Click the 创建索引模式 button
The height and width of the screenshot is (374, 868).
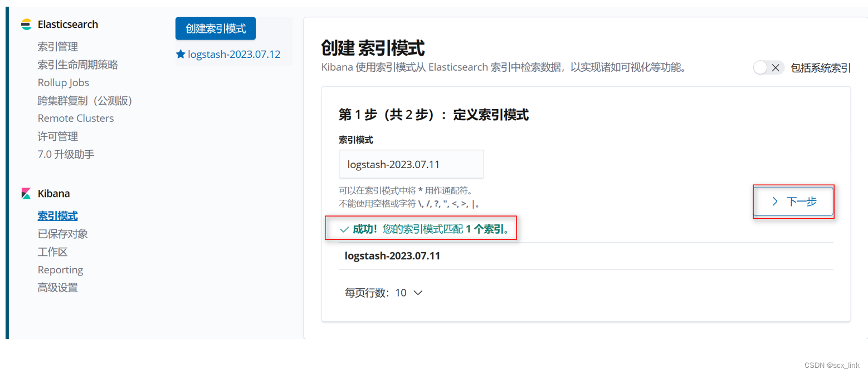(x=216, y=28)
